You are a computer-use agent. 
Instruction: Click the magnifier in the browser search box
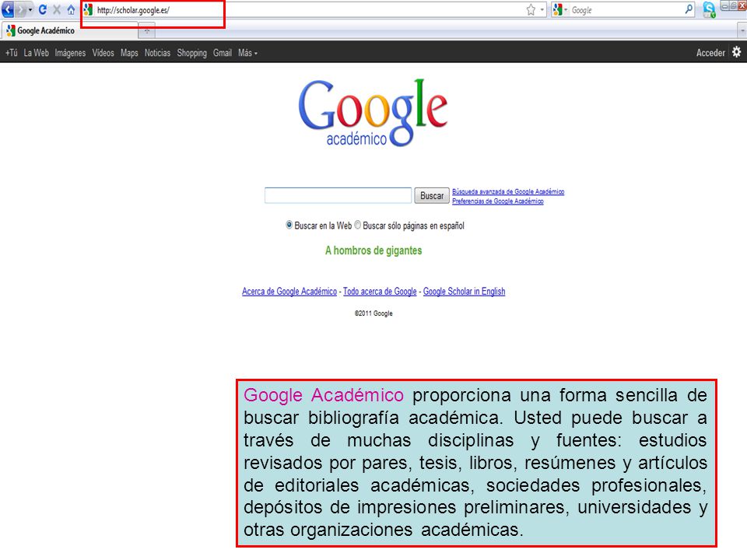[x=689, y=9]
